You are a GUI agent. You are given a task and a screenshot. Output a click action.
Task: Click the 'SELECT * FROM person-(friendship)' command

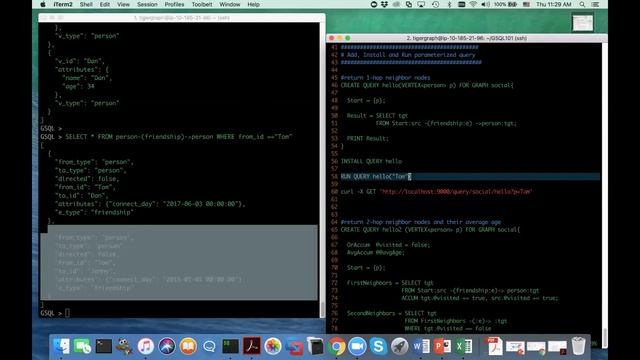[179, 137]
